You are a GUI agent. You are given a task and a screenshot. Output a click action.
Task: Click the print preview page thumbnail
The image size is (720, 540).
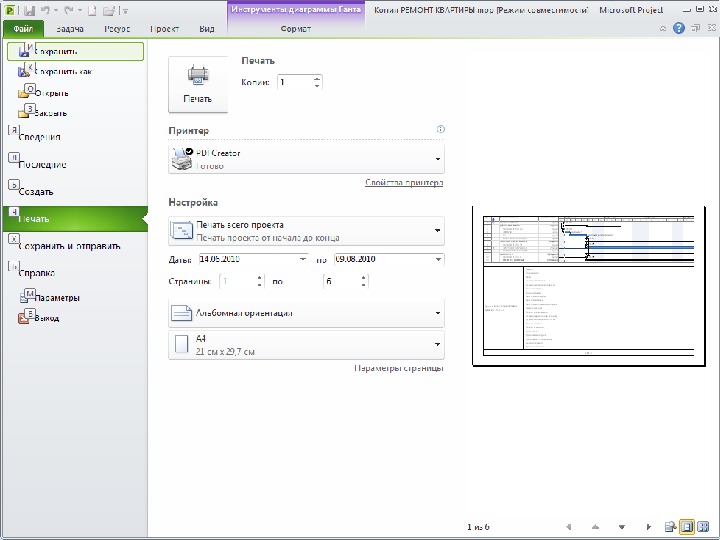[x=589, y=286]
